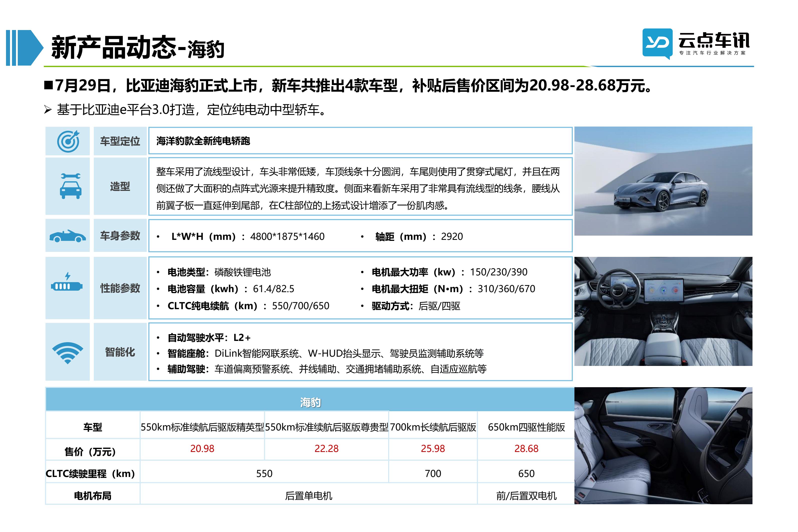
Task: Click the 车型 row header
Action: click(x=93, y=425)
